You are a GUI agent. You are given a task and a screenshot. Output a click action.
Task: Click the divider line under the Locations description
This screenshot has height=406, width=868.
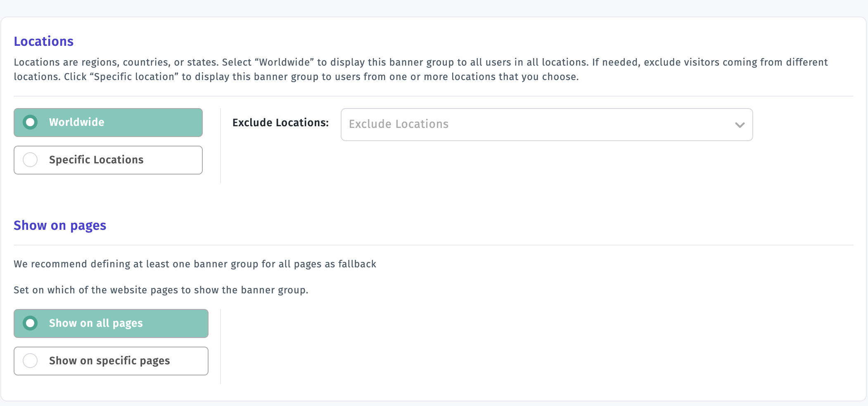tap(434, 96)
